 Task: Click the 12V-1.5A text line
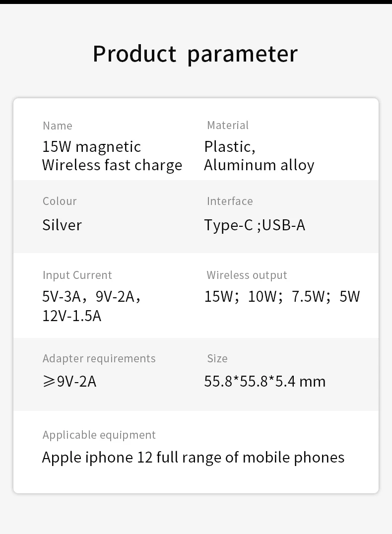coord(72,316)
